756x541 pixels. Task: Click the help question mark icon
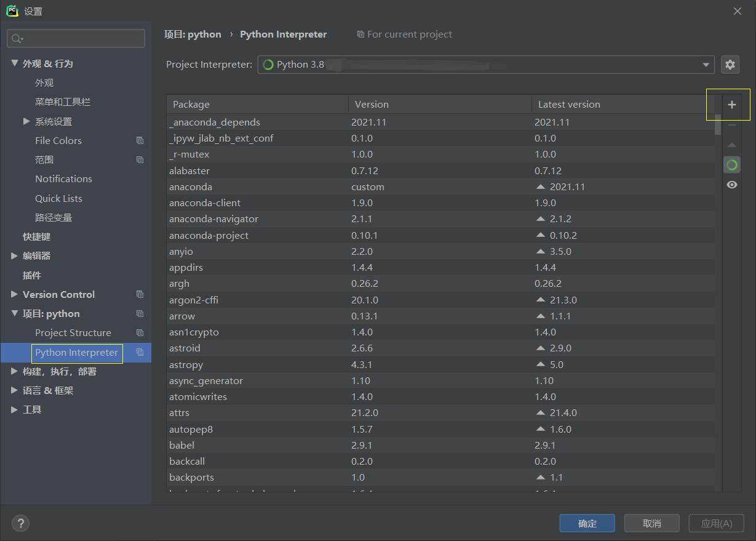tap(20, 524)
